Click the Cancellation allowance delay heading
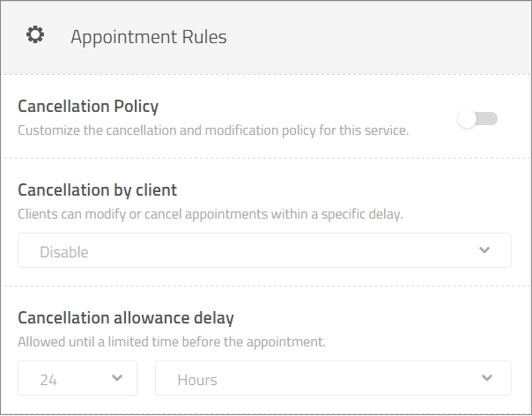Image resolution: width=532 pixels, height=416 pixels. click(x=126, y=317)
